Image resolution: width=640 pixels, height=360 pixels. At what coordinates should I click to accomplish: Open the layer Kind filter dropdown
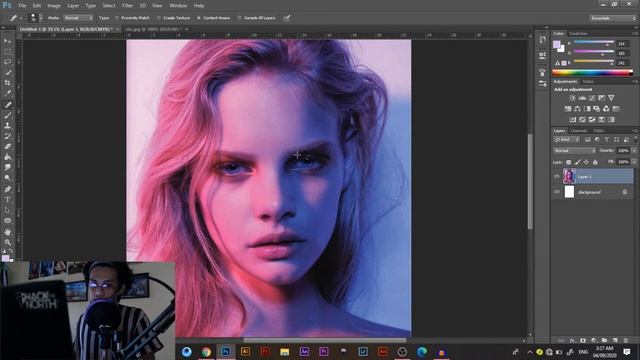tap(566, 140)
